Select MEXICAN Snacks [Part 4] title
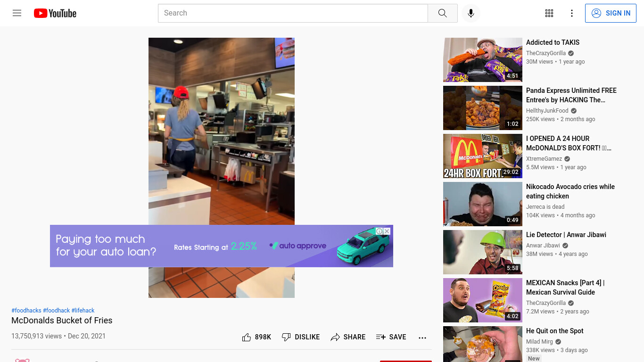Image resolution: width=644 pixels, height=362 pixels. point(565,288)
